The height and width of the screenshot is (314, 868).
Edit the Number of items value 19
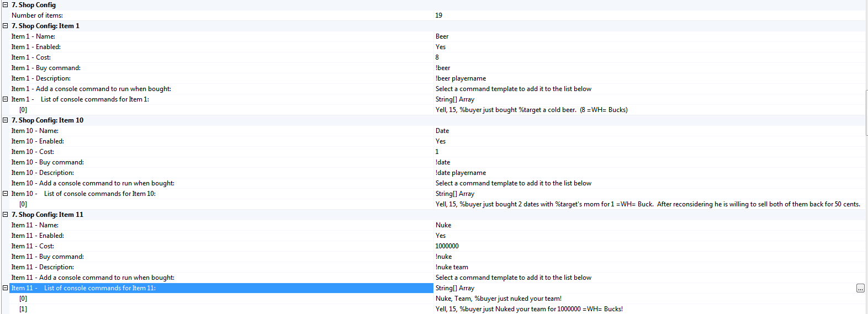tap(438, 15)
